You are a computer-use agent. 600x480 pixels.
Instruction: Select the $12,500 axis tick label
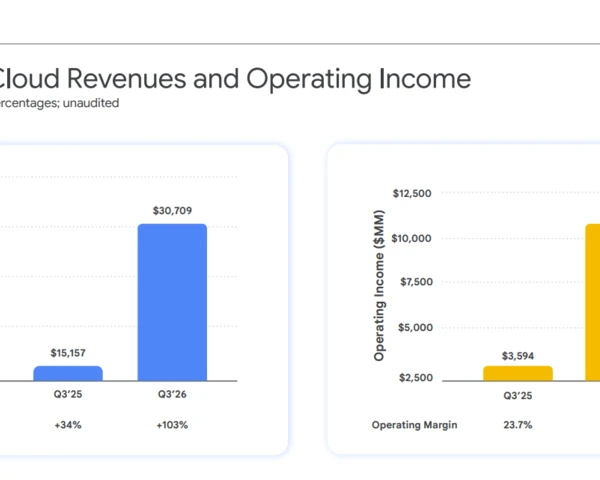point(412,193)
